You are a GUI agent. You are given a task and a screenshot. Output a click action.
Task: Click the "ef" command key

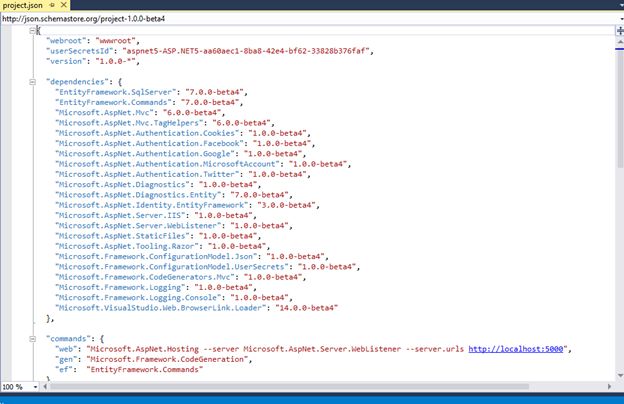pyautogui.click(x=64, y=370)
